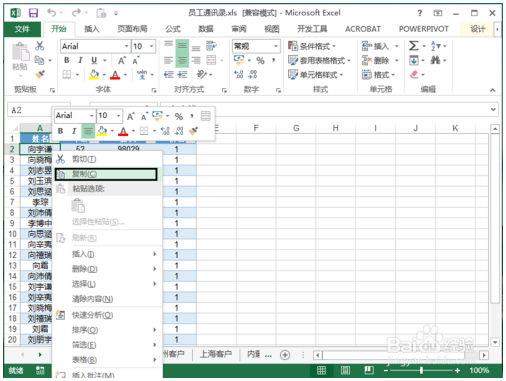Click the ribbon Merge and Center icon
Screen dimensions: 506x381
[211, 60]
